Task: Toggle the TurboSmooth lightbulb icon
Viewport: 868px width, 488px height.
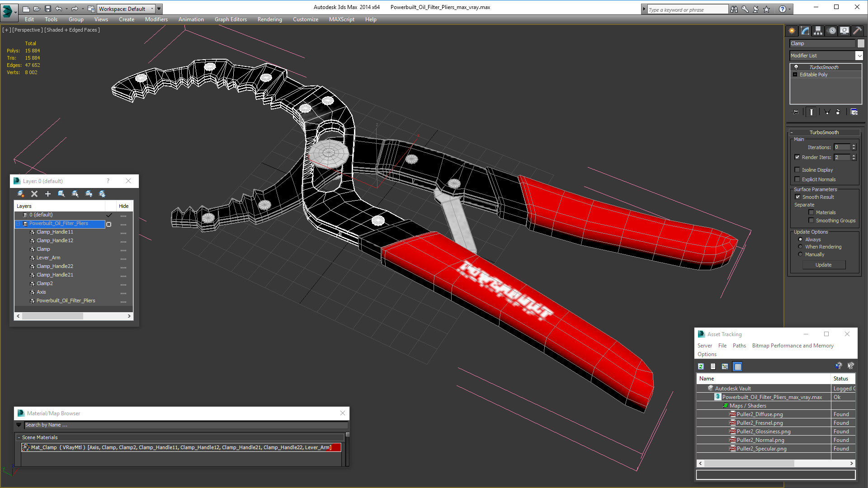Action: click(x=796, y=67)
